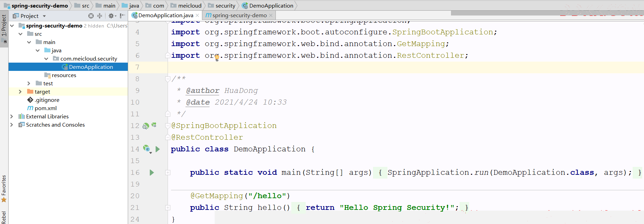Expand the target folder

(20, 92)
